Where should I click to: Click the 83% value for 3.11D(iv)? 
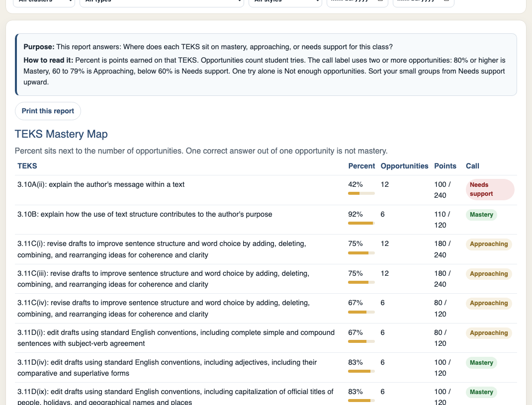tap(355, 362)
